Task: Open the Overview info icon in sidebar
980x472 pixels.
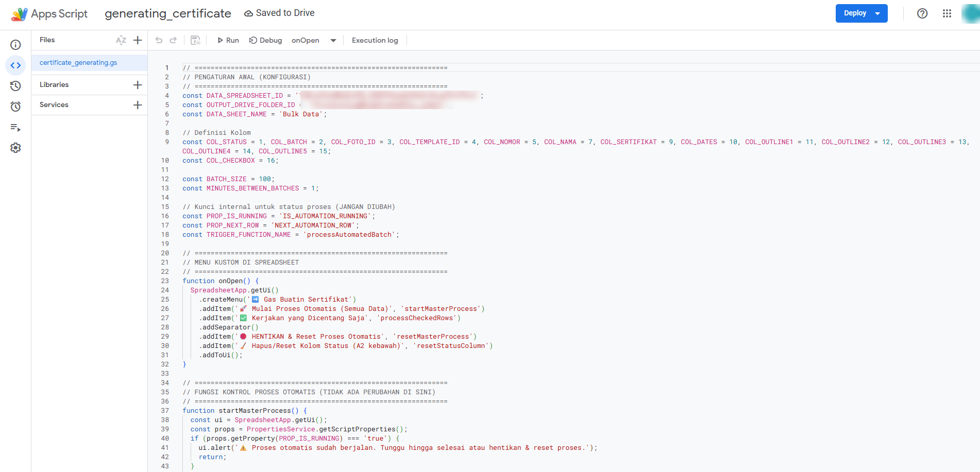Action: tap(15, 45)
